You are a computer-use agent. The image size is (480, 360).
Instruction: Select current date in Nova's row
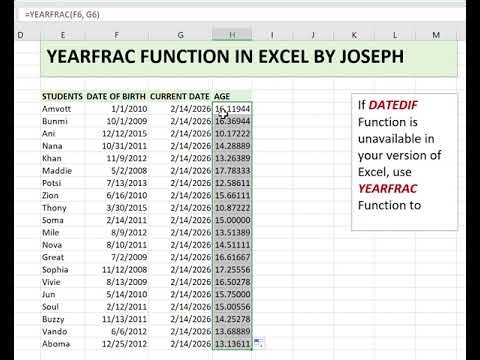pyautogui.click(x=180, y=245)
